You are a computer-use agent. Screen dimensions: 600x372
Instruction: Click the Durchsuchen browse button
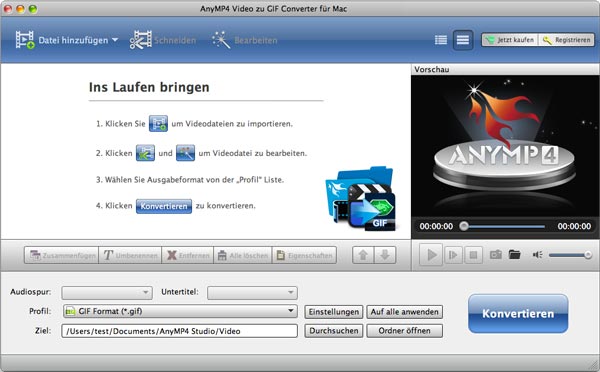click(334, 331)
